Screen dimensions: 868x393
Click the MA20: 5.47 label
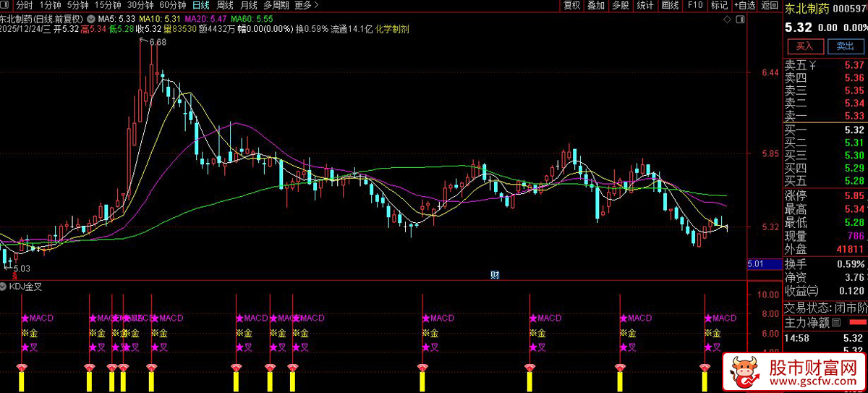click(205, 17)
